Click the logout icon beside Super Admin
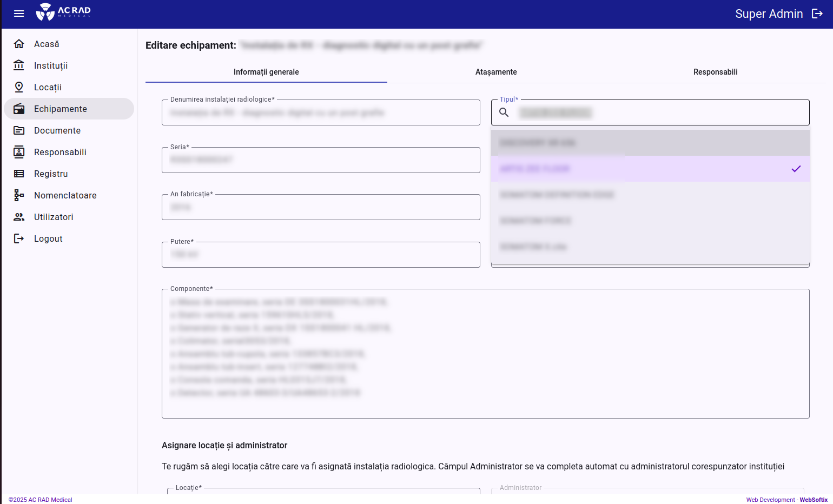The width and height of the screenshot is (833, 504). point(817,14)
